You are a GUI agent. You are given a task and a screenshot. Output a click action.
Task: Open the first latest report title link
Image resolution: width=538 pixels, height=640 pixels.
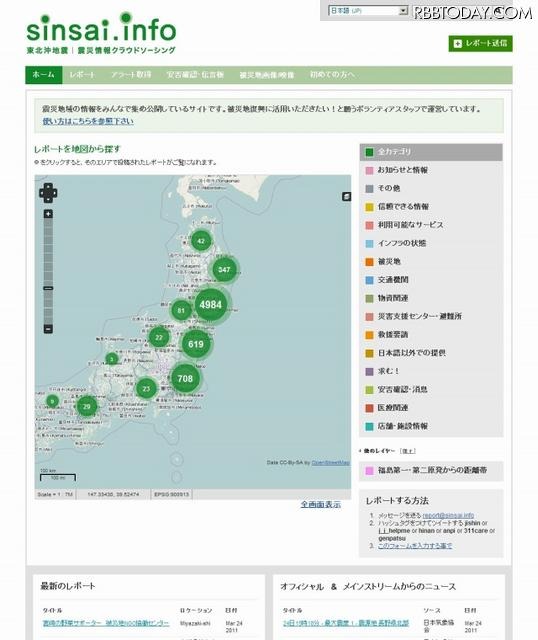[106, 623]
